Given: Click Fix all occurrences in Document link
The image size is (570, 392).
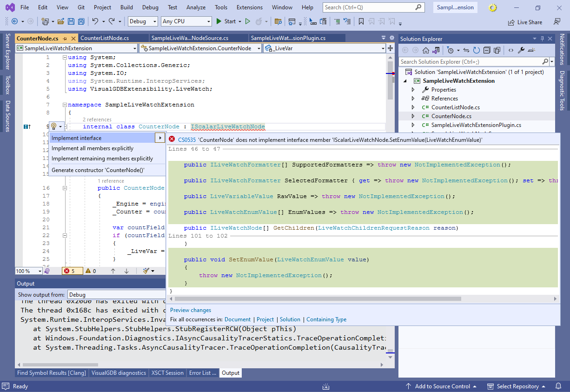Looking at the screenshot, I should click(x=238, y=319).
